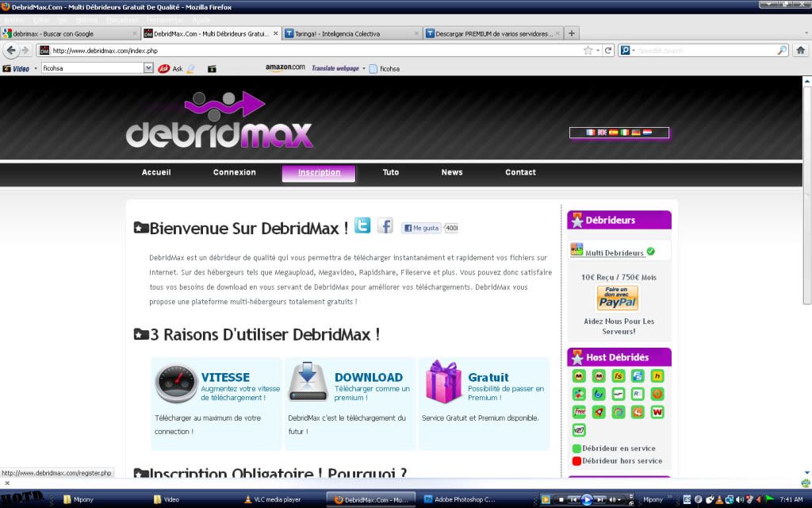812x508 pixels.
Task: Open a new tab with the plus button
Action: coord(572,33)
